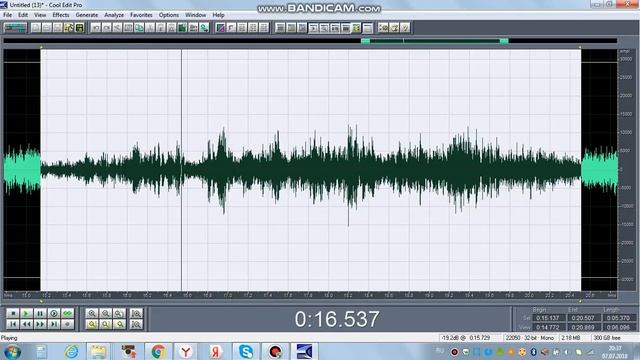Click status bar sample format 22050 32-bit Mono
This screenshot has height=360, width=640.
[x=530, y=338]
